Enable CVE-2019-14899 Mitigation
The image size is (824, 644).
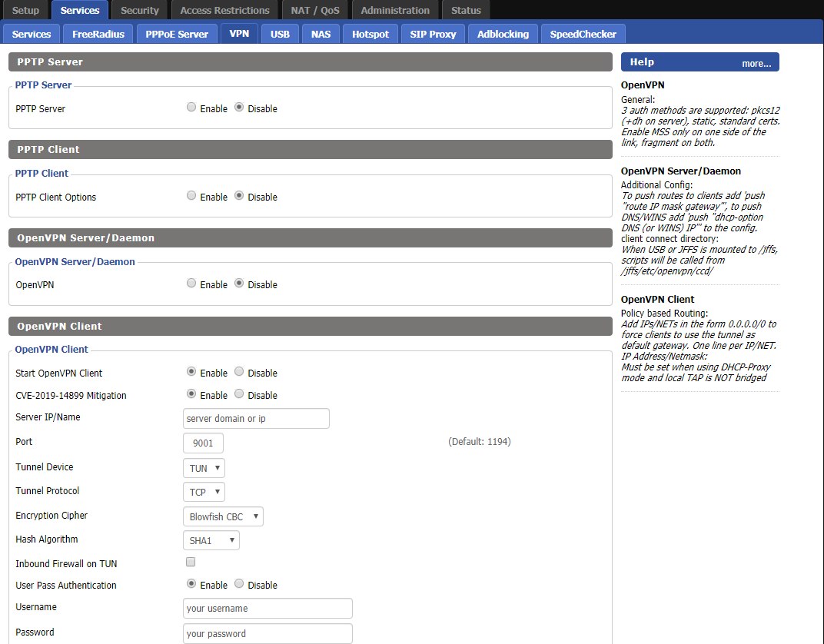click(191, 393)
